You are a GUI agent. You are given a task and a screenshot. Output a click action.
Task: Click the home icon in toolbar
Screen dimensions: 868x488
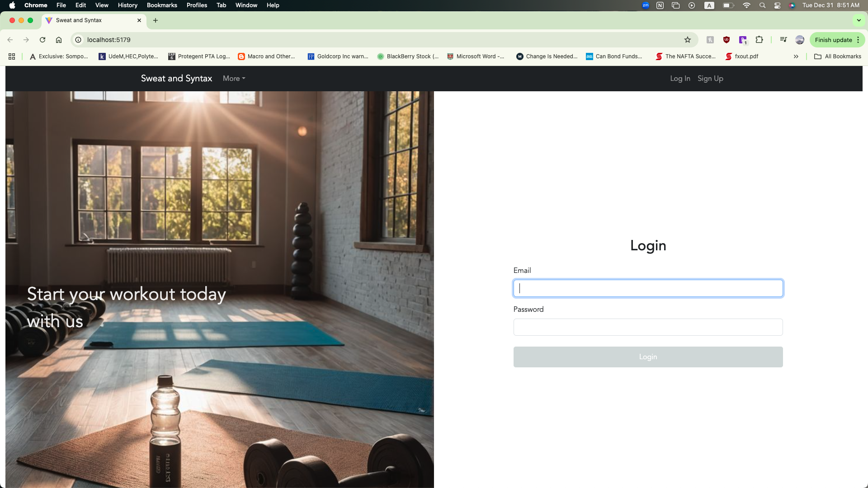(59, 40)
